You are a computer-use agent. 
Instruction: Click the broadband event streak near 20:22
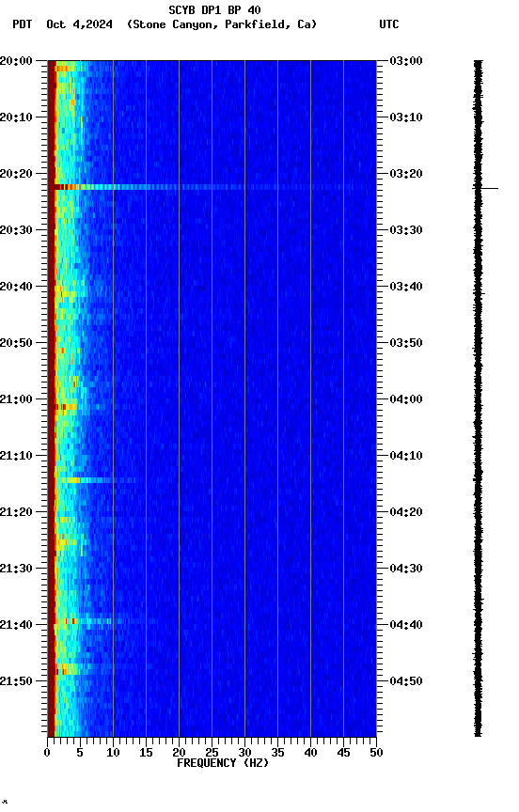[215, 187]
